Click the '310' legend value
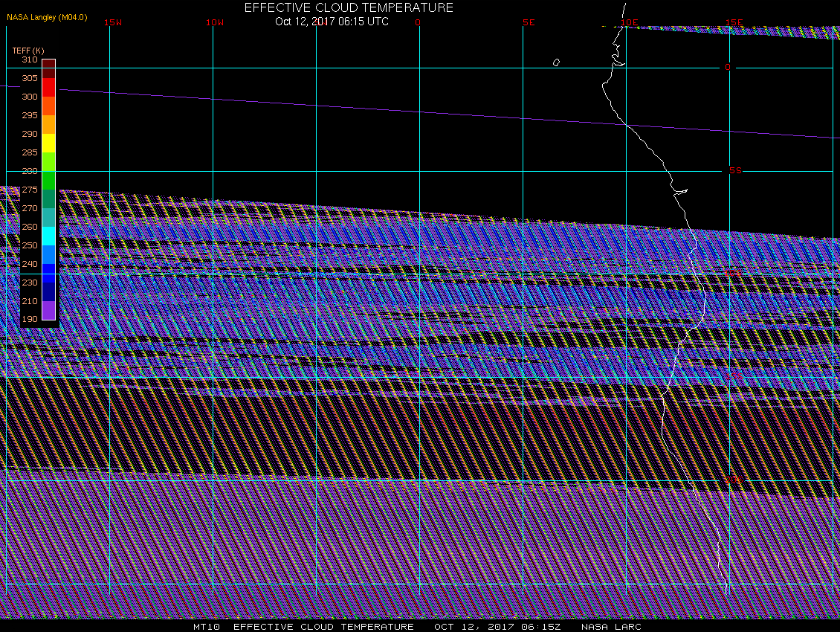840x632 pixels. pos(30,59)
